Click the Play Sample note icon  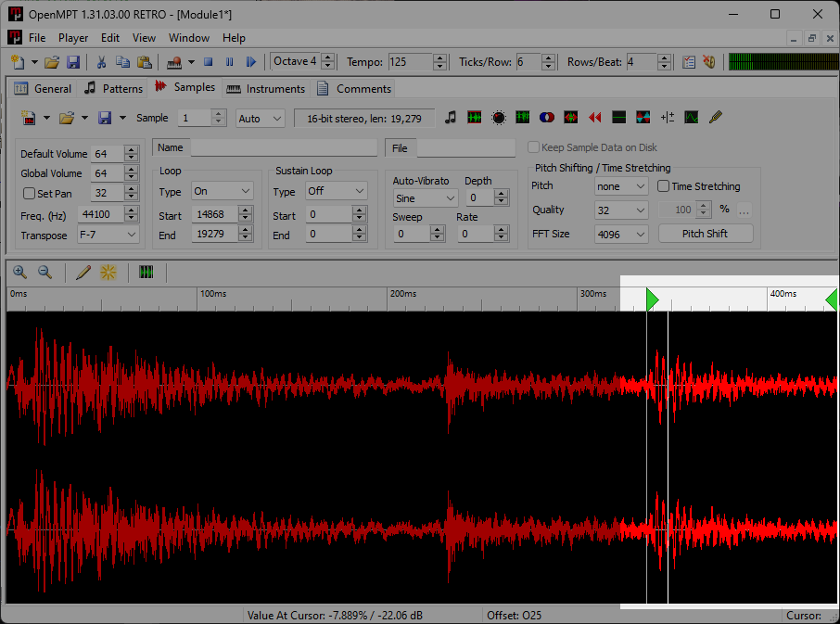click(x=451, y=118)
